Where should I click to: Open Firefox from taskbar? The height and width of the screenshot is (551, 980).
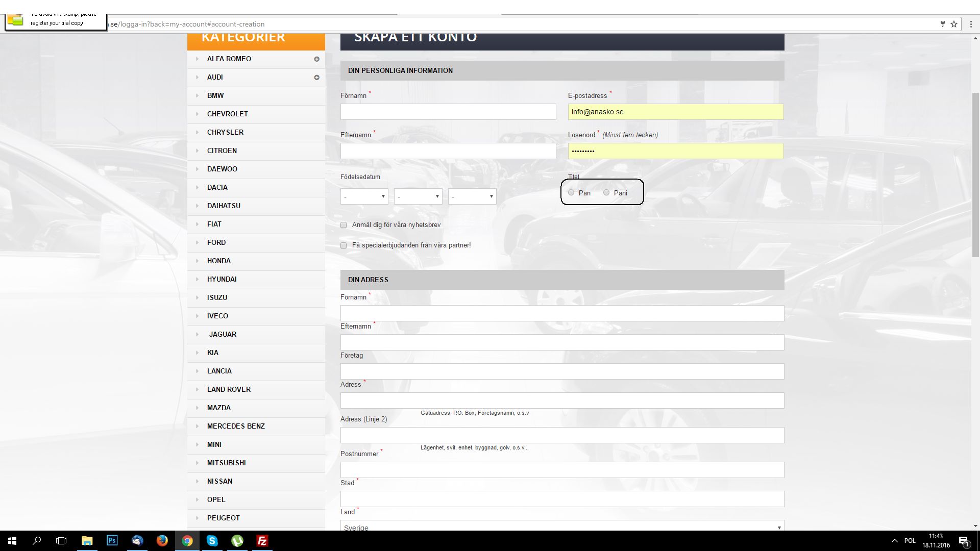(162, 541)
